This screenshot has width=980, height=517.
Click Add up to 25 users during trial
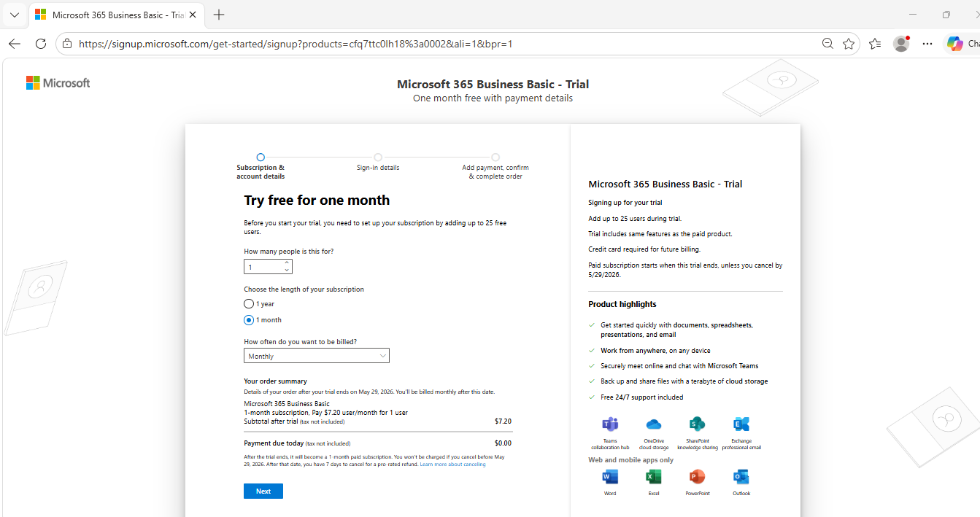[x=635, y=219]
